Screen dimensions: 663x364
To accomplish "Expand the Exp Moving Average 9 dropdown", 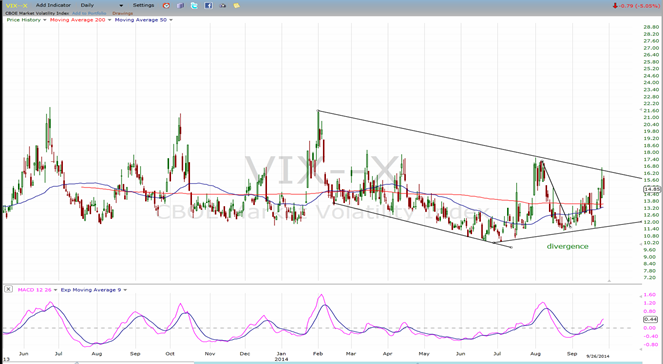I will coord(125,290).
